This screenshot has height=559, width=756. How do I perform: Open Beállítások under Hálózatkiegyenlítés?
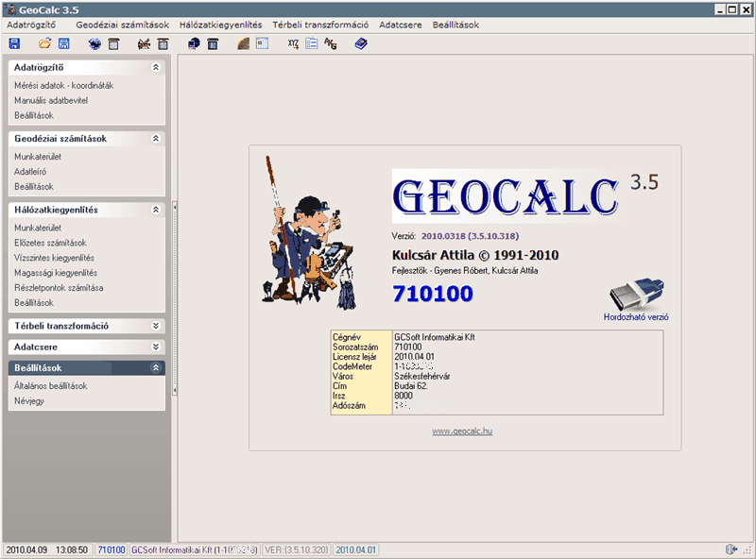click(34, 302)
